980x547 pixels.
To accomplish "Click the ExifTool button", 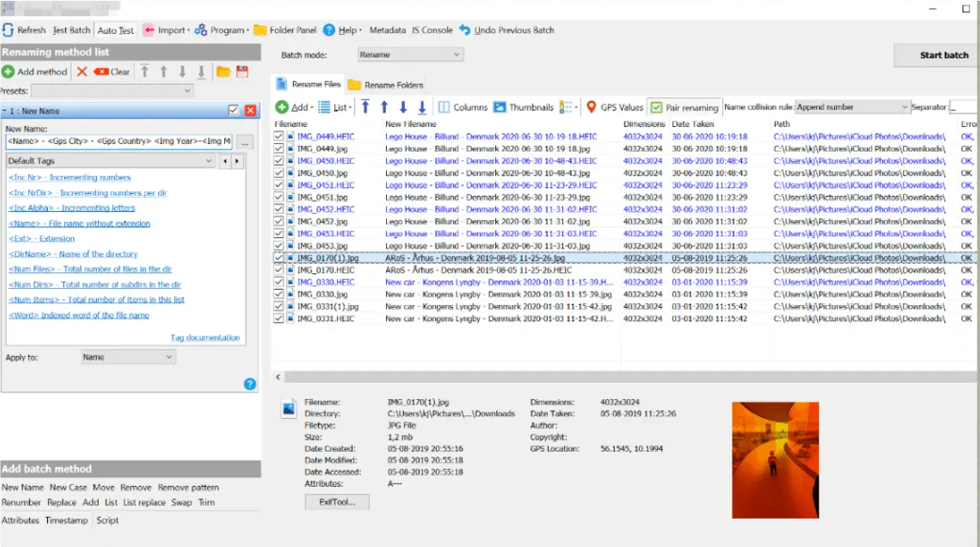I will [x=337, y=502].
